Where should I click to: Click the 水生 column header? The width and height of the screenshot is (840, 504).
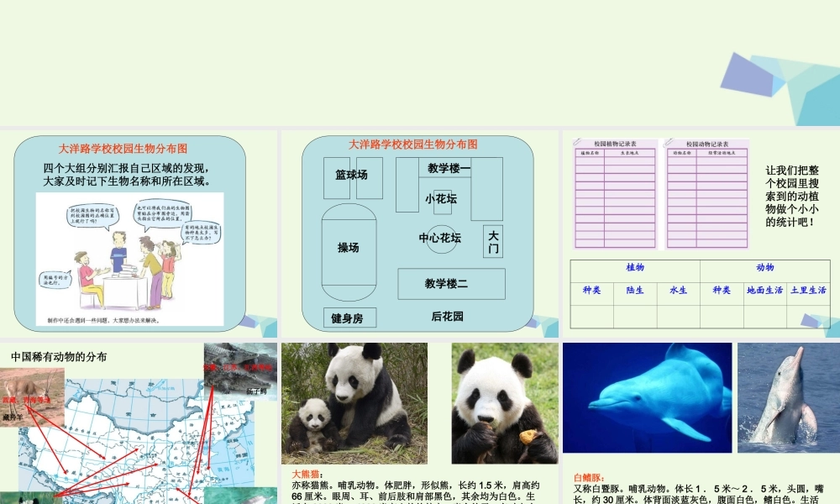[x=678, y=291]
